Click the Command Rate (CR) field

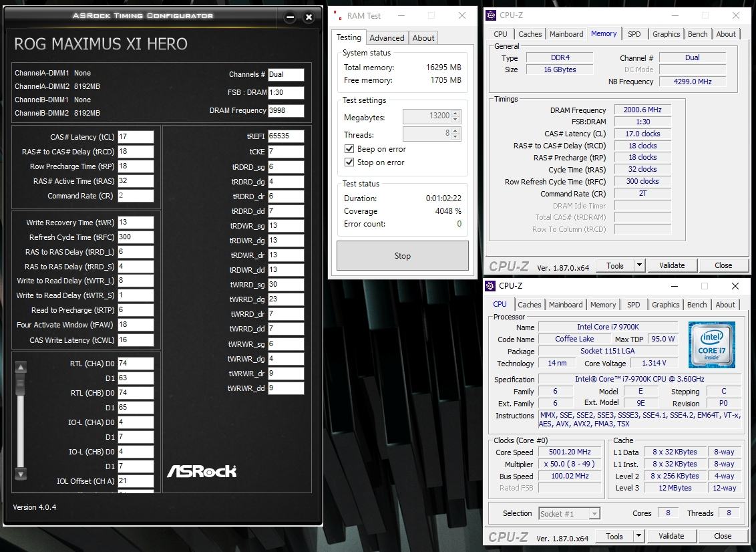(x=136, y=195)
